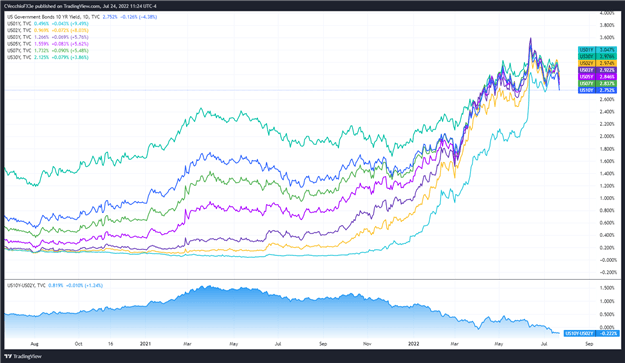Select the US05Y legend entry
The width and height of the screenshot is (625, 363).
(x=48, y=44)
